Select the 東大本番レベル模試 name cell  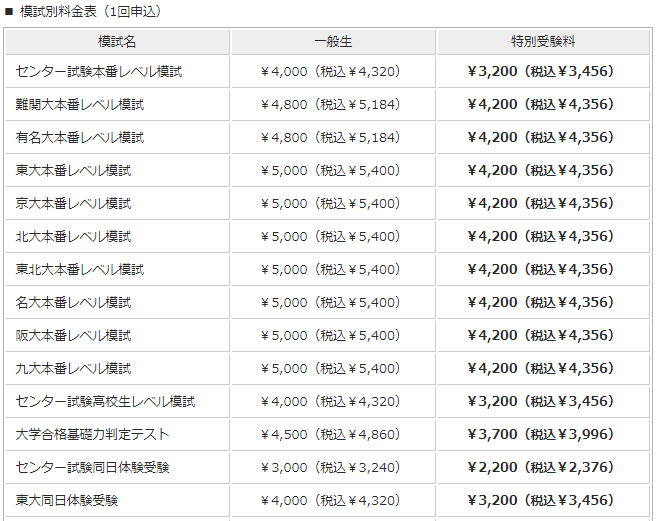117,171
